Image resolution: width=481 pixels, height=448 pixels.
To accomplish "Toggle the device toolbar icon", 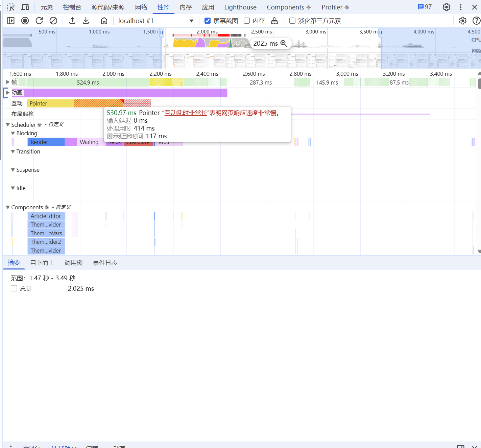I will pos(25,7).
